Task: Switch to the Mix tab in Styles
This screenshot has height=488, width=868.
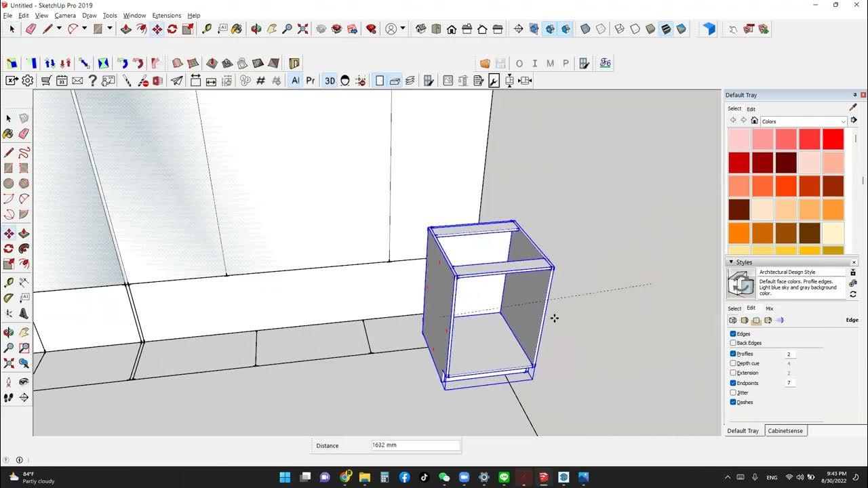Action: click(x=769, y=308)
